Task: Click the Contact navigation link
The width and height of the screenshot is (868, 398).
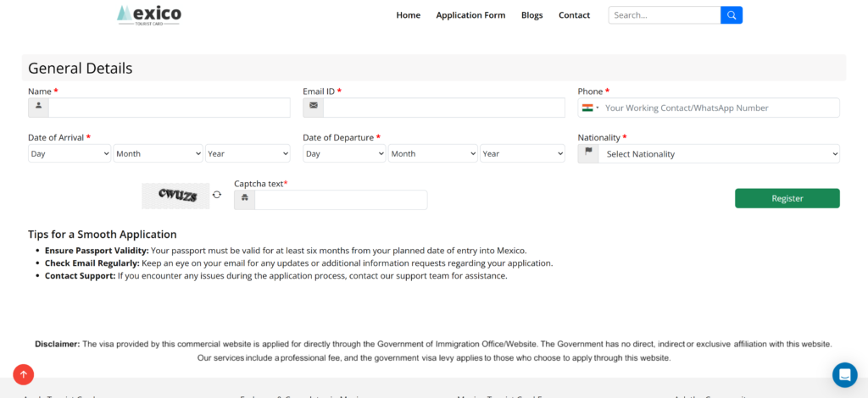Action: [574, 15]
